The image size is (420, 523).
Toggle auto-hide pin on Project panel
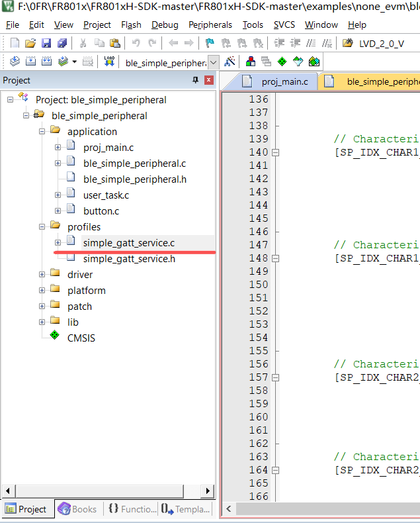pyautogui.click(x=195, y=80)
